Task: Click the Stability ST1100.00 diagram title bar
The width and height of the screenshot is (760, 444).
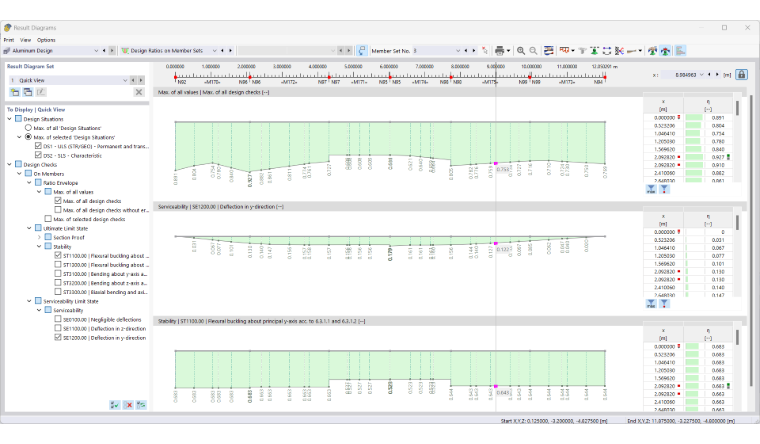Action: tap(450, 321)
